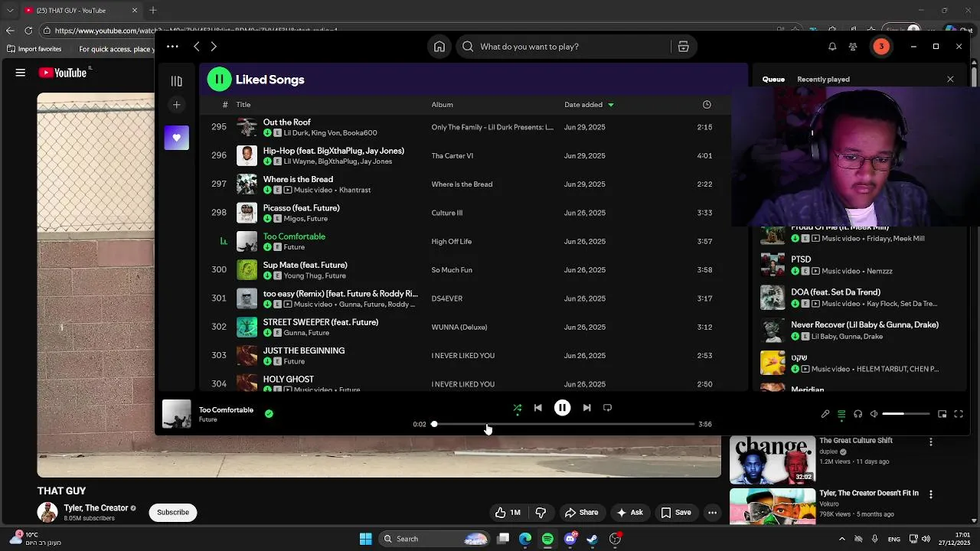Image resolution: width=980 pixels, height=551 pixels.
Task: Enter Spotify full screen mode
Action: click(x=959, y=414)
